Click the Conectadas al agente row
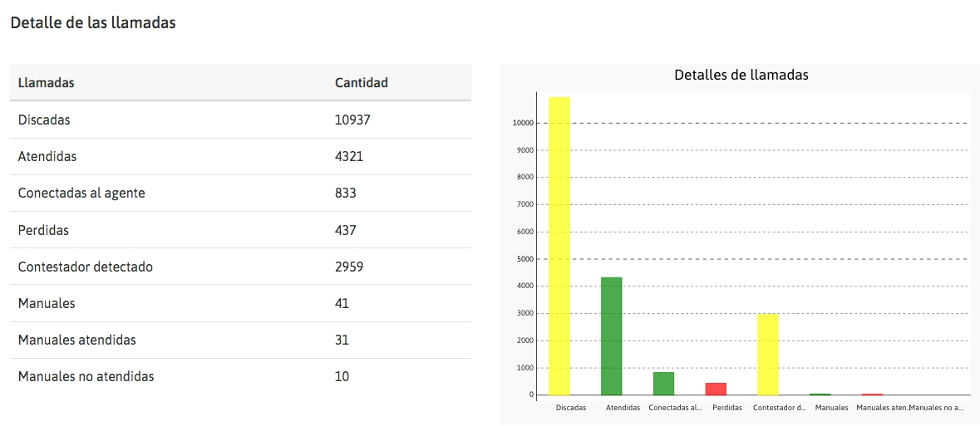980x426 pixels. pos(240,193)
